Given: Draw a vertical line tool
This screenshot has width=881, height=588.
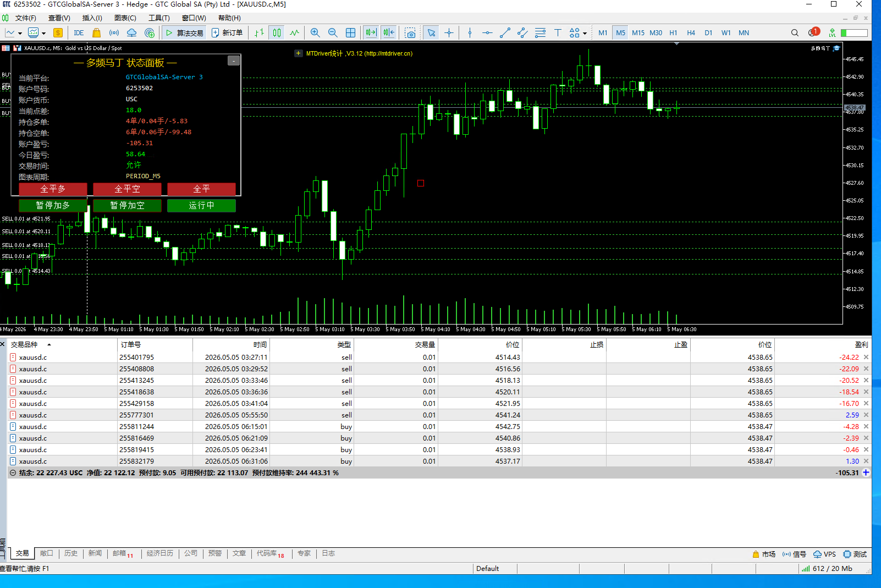Looking at the screenshot, I should click(470, 33).
